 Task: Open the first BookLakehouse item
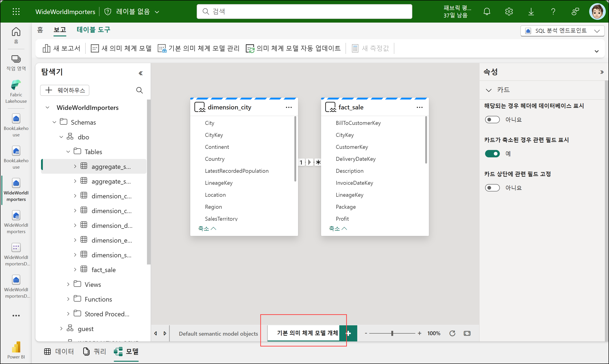click(x=16, y=125)
